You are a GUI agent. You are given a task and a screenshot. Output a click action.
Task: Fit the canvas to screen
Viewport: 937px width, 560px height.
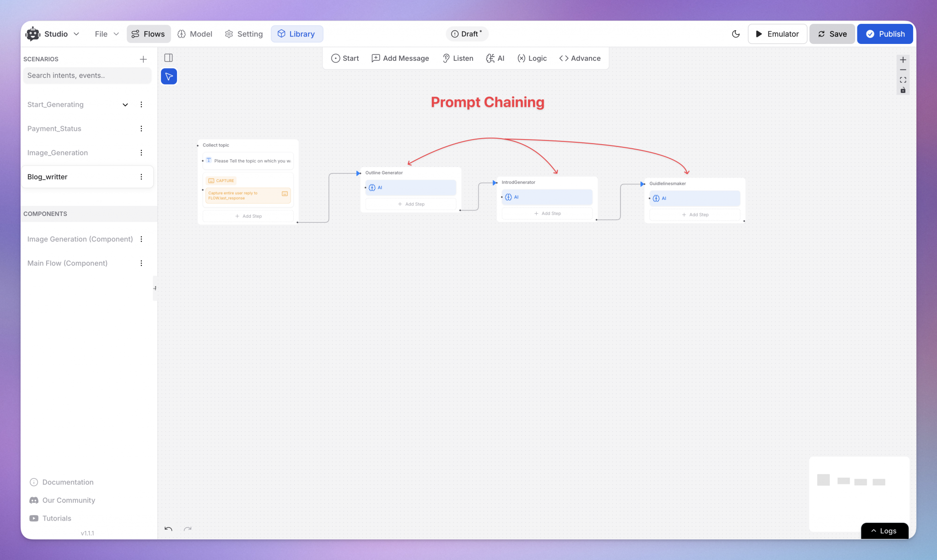click(x=903, y=80)
